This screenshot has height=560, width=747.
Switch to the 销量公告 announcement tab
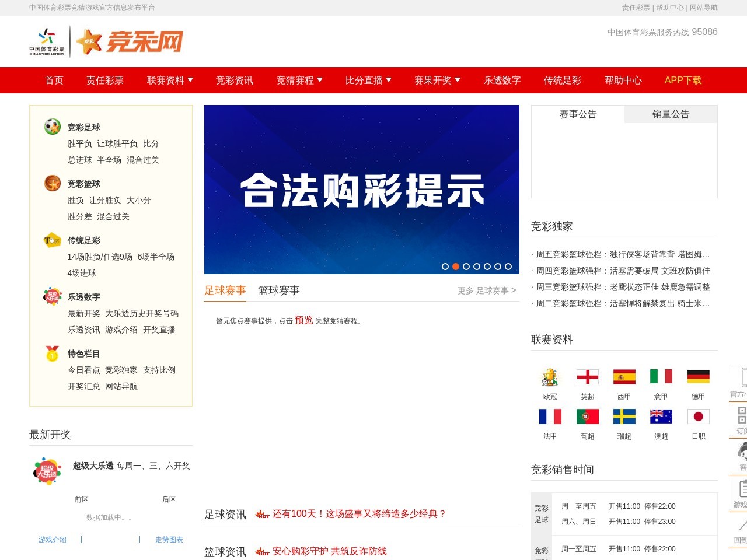671,114
